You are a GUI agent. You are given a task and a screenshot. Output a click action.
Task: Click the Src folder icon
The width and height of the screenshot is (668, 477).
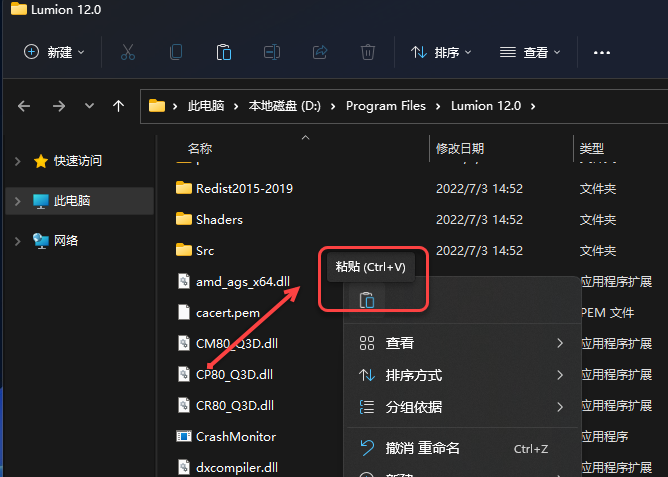click(x=184, y=250)
